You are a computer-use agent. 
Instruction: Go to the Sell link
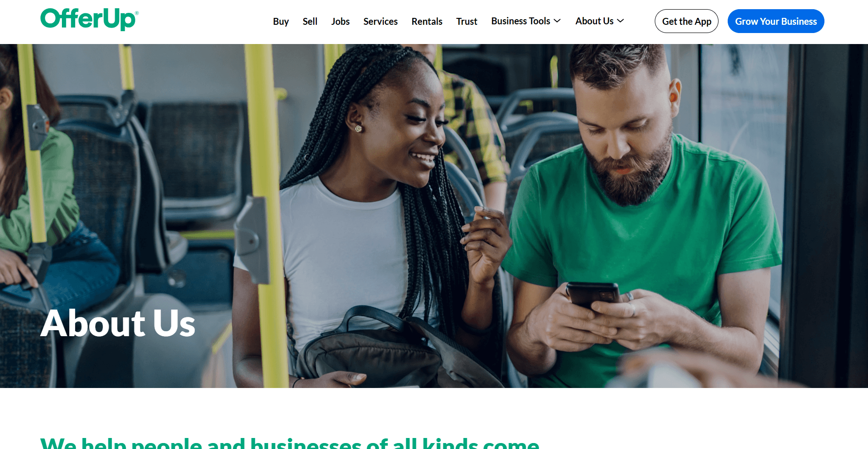(x=310, y=22)
